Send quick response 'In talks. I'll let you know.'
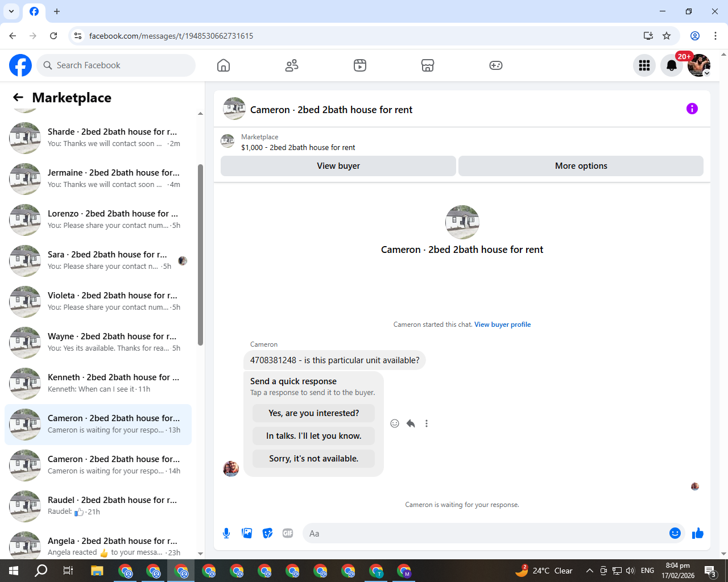This screenshot has height=582, width=728. pyautogui.click(x=314, y=436)
